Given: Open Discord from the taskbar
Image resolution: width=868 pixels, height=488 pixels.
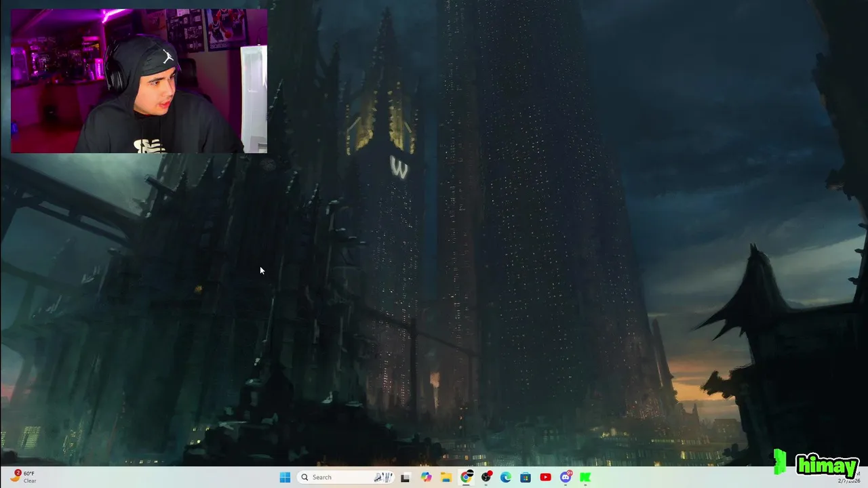Looking at the screenshot, I should click(x=566, y=477).
